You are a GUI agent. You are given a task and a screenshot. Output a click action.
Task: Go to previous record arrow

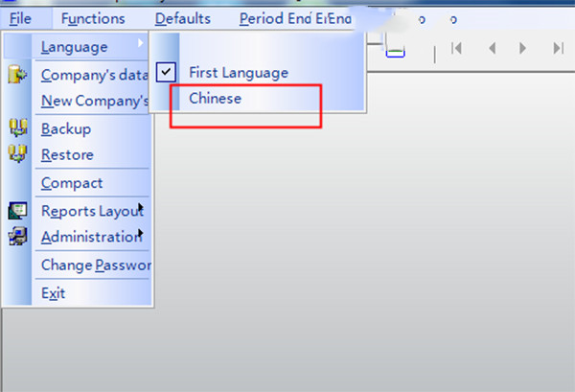click(x=492, y=48)
